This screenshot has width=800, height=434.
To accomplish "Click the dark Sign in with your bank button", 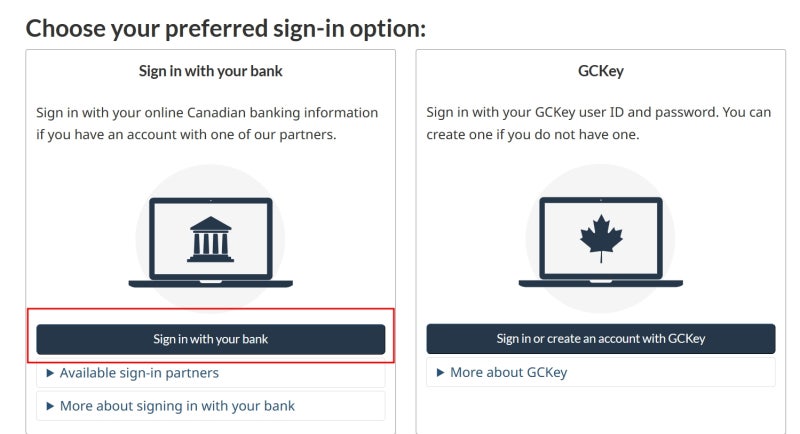I will point(210,339).
